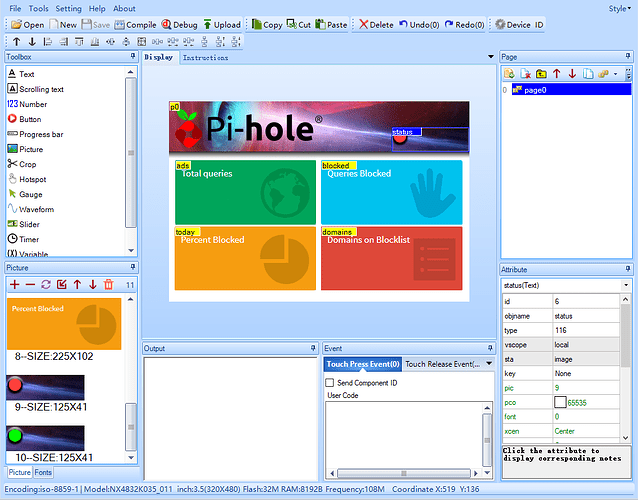Click the Same size icon in the alignment toolbar

(142, 41)
